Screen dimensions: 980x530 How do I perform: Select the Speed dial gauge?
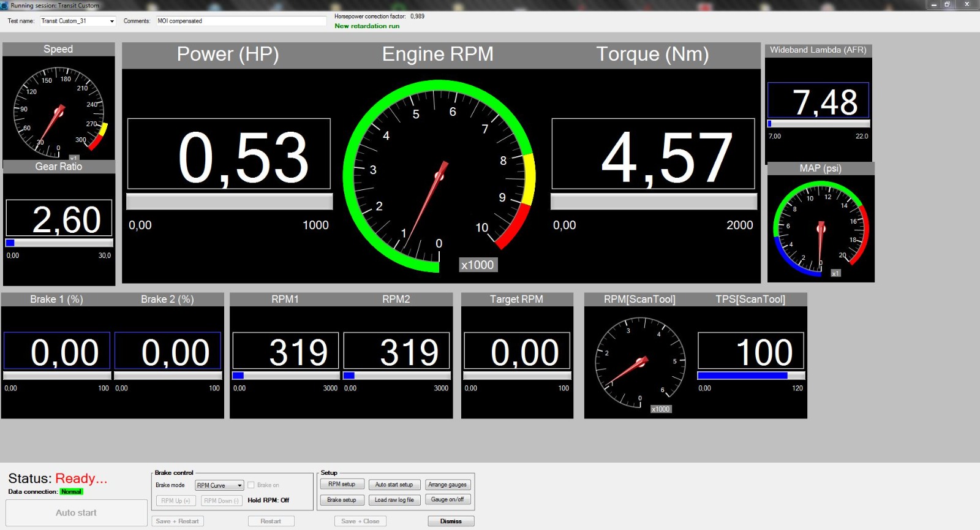pos(59,113)
